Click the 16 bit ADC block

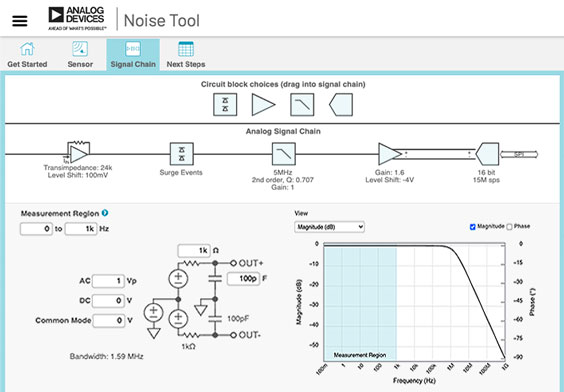(x=487, y=154)
